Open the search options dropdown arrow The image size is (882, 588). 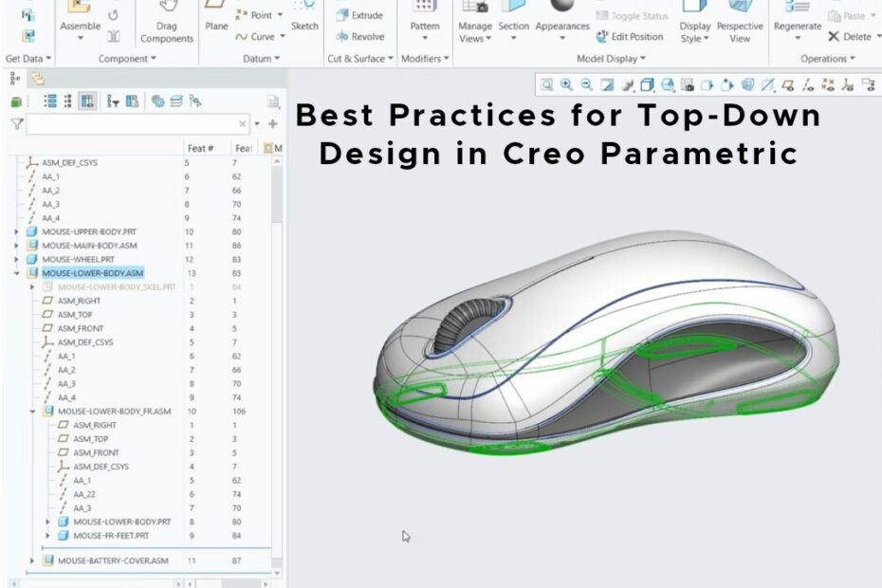(x=257, y=124)
